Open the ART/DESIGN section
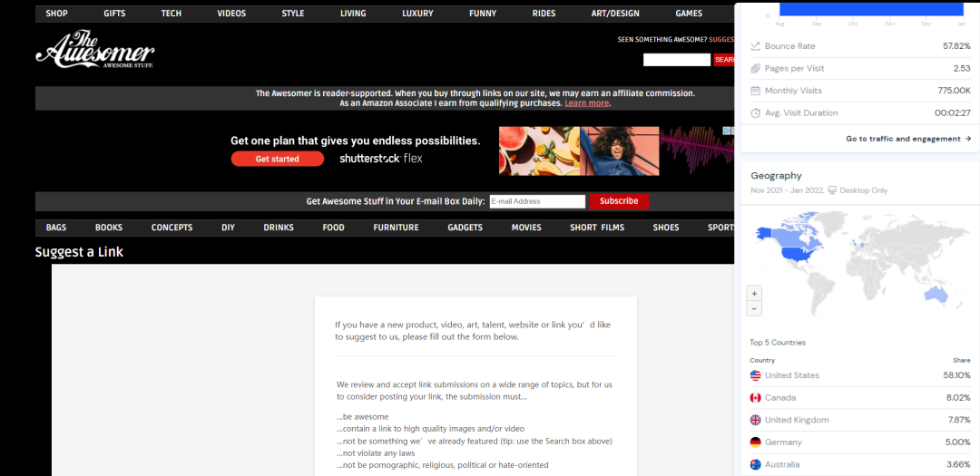This screenshot has width=980, height=476. (x=615, y=13)
